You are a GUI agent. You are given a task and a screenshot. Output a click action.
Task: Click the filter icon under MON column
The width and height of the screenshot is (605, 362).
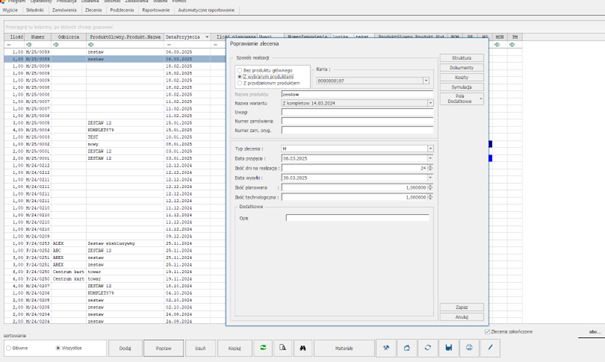497,45
